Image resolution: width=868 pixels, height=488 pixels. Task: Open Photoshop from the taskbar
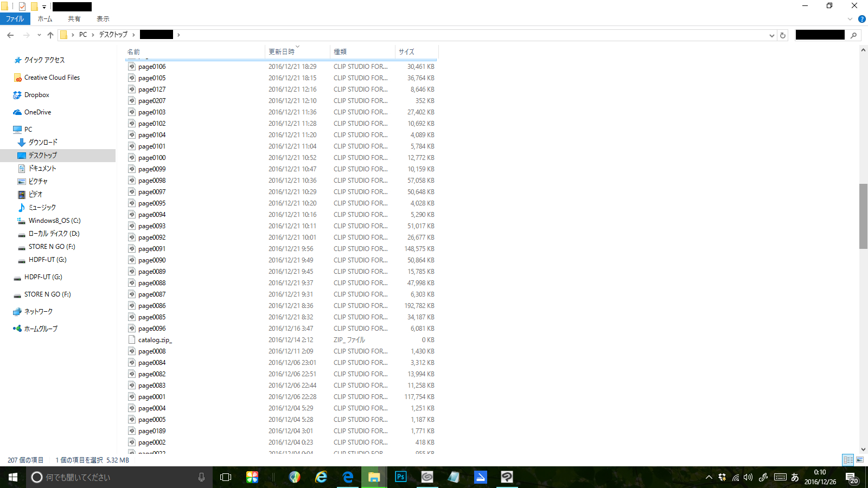[400, 477]
